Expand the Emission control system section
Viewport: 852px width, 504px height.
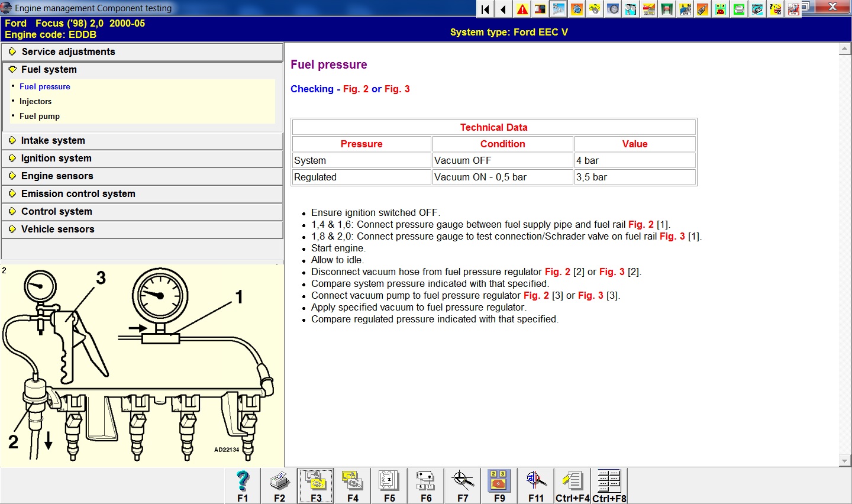tap(78, 193)
